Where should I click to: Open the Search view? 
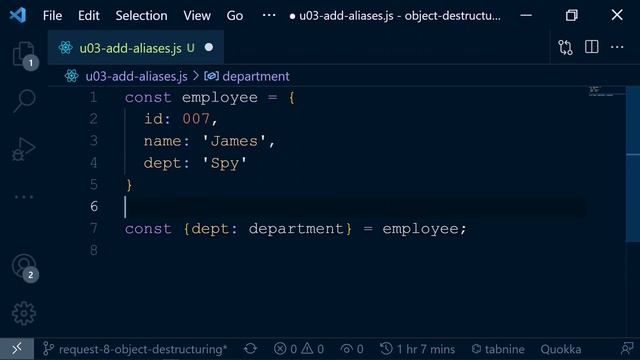pyautogui.click(x=24, y=100)
